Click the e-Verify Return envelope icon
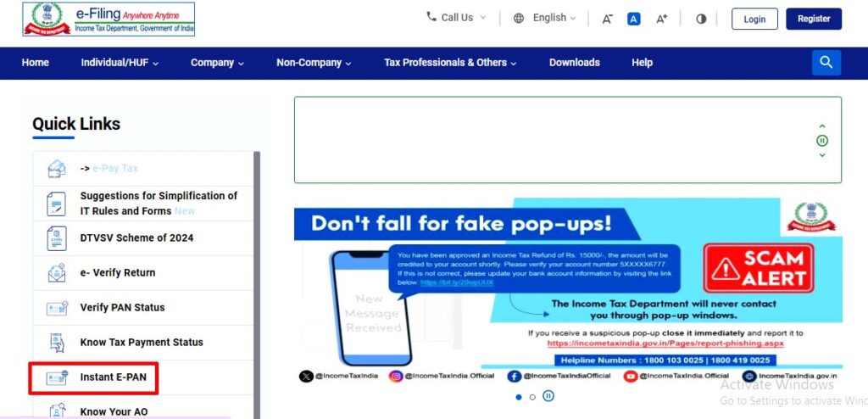The image size is (868, 419). 57,272
